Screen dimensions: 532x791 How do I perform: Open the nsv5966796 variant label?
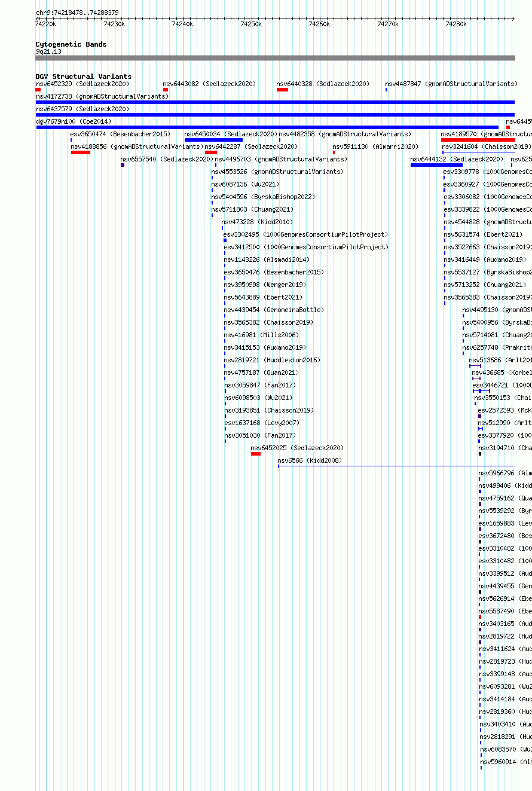pos(505,473)
